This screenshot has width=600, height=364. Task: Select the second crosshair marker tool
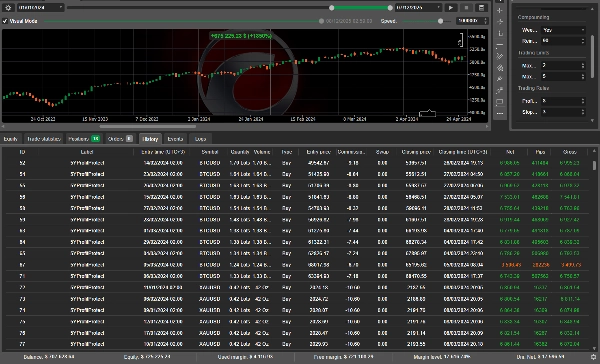pyautogui.click(x=500, y=22)
